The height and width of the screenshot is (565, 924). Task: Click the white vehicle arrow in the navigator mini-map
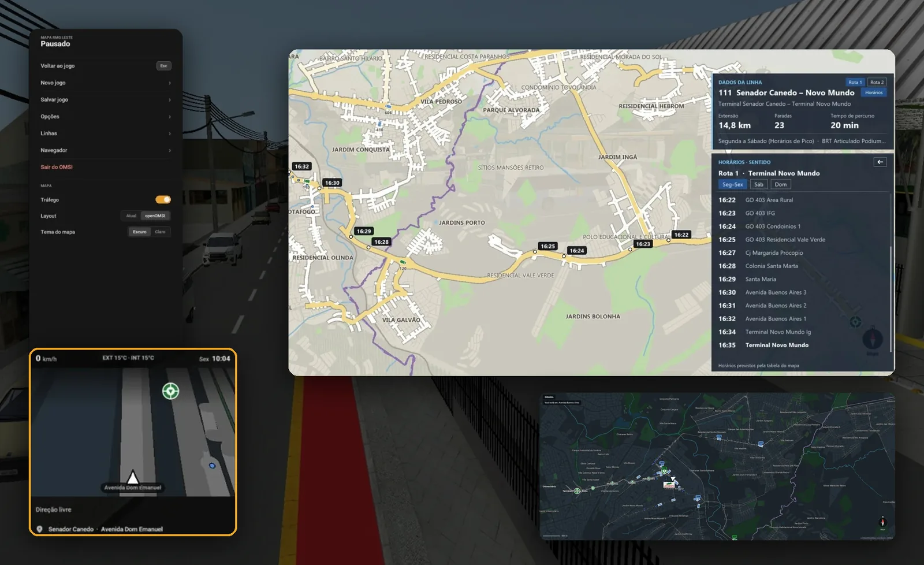click(x=133, y=477)
